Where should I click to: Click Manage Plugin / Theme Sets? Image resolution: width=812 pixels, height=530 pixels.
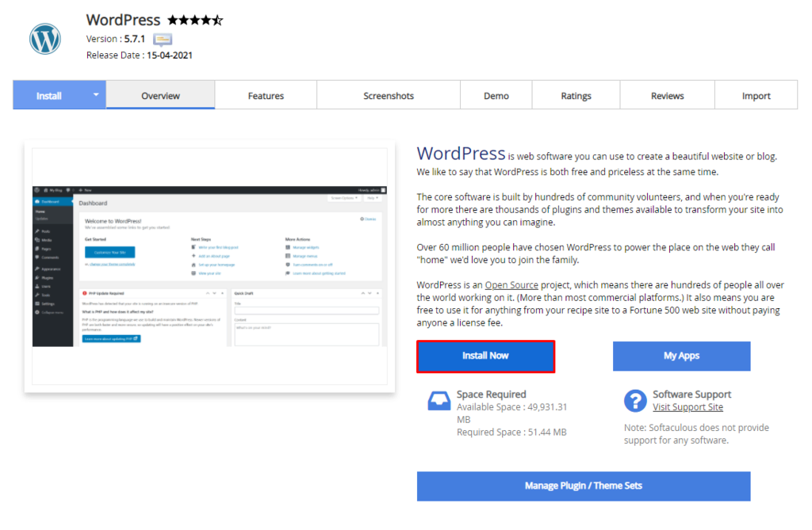tap(584, 486)
